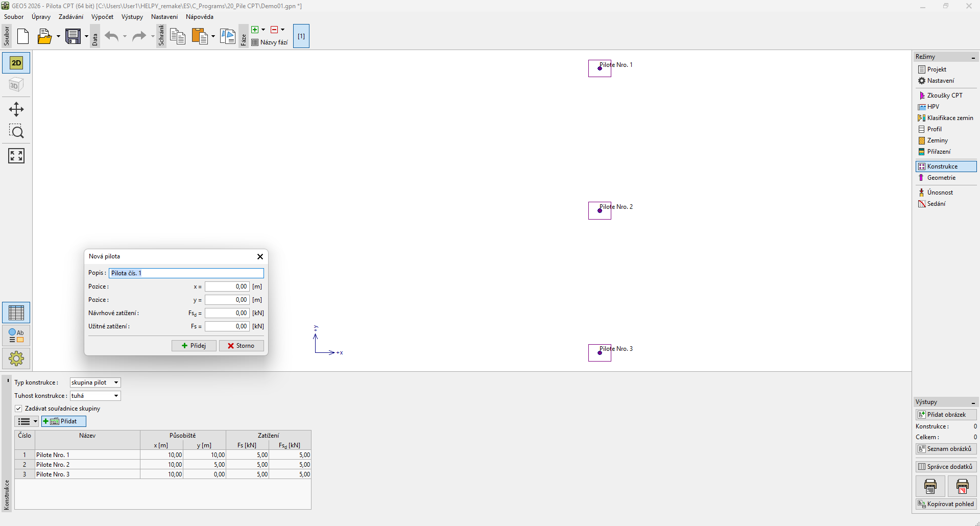Click the new file icon
Screen dimensions: 980x526
(23, 36)
